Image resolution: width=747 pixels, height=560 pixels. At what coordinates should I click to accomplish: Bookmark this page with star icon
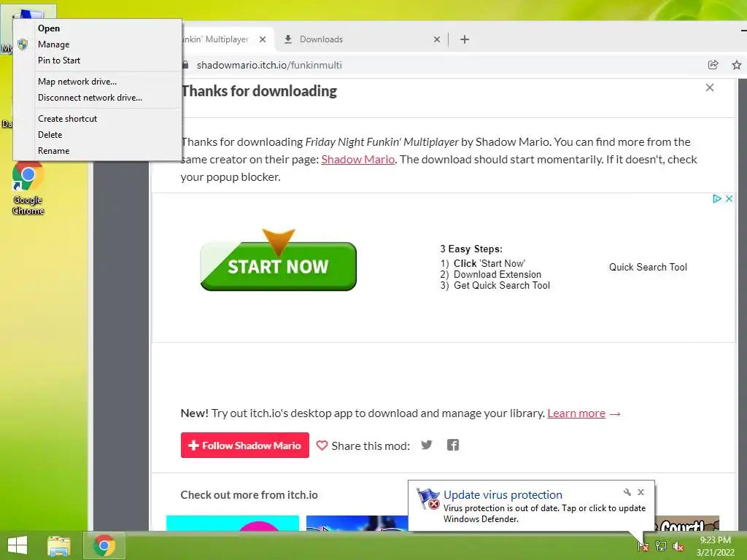point(737,65)
